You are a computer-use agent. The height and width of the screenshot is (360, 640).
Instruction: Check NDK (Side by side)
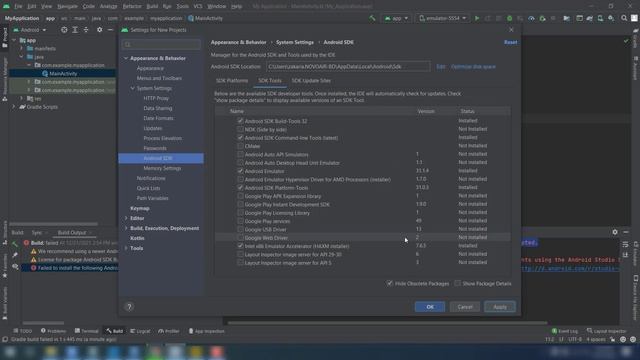point(240,129)
